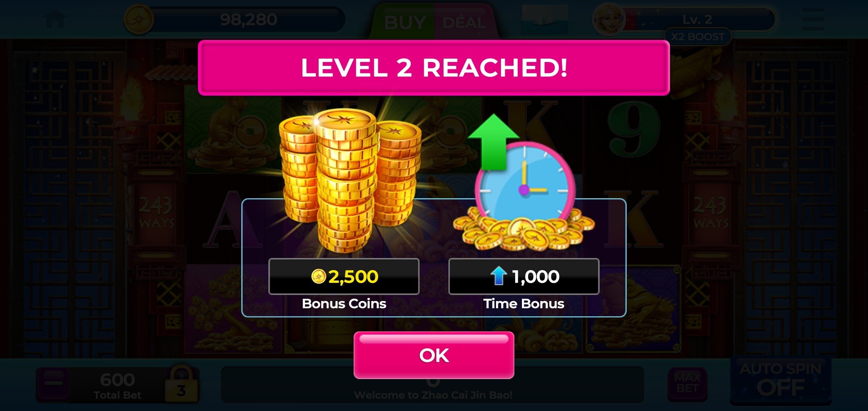Tap the bet lock icon showing 3
The height and width of the screenshot is (411, 868).
[182, 384]
